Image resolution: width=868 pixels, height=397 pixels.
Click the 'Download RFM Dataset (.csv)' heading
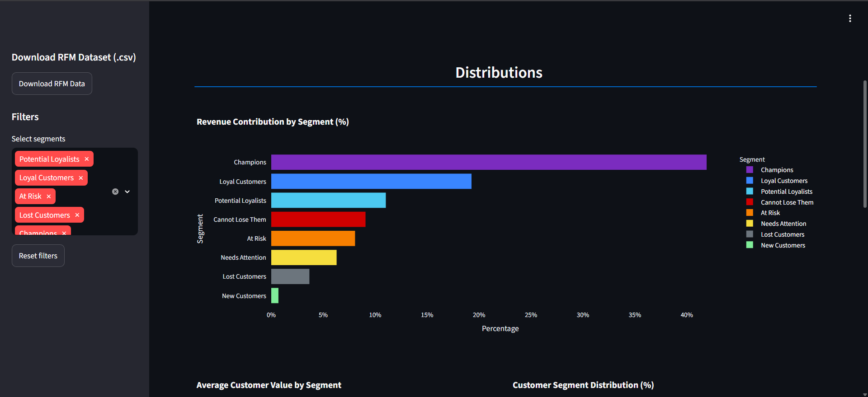coord(74,57)
